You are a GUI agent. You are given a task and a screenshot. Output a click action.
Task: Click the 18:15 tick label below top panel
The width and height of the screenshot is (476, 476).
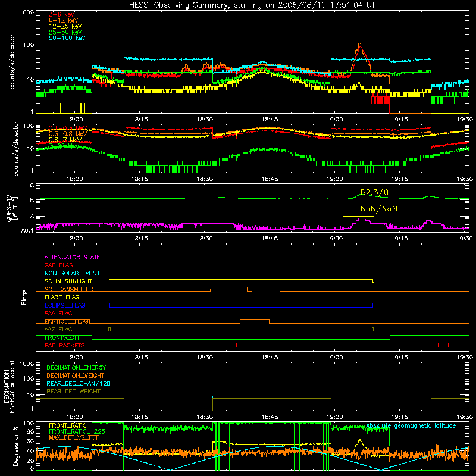140,120
